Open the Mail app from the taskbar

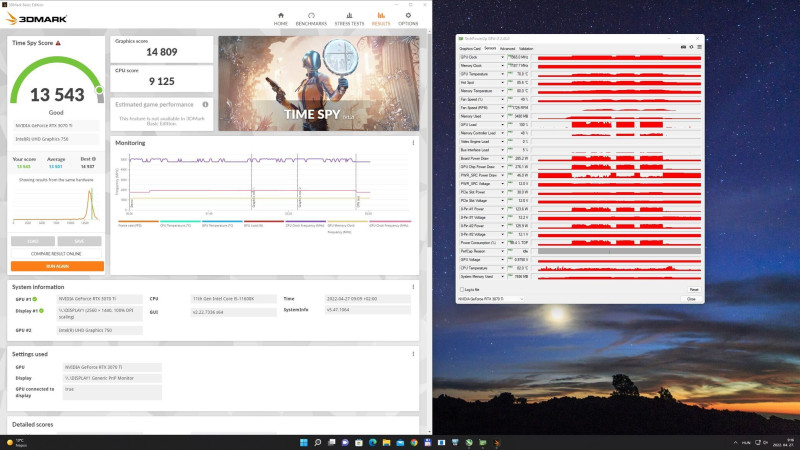[x=400, y=442]
